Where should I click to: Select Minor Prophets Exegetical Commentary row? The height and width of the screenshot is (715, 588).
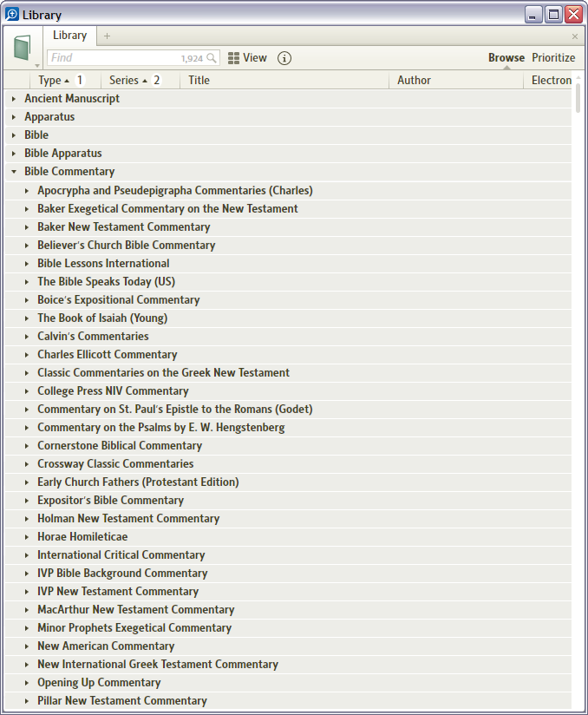[288, 628]
